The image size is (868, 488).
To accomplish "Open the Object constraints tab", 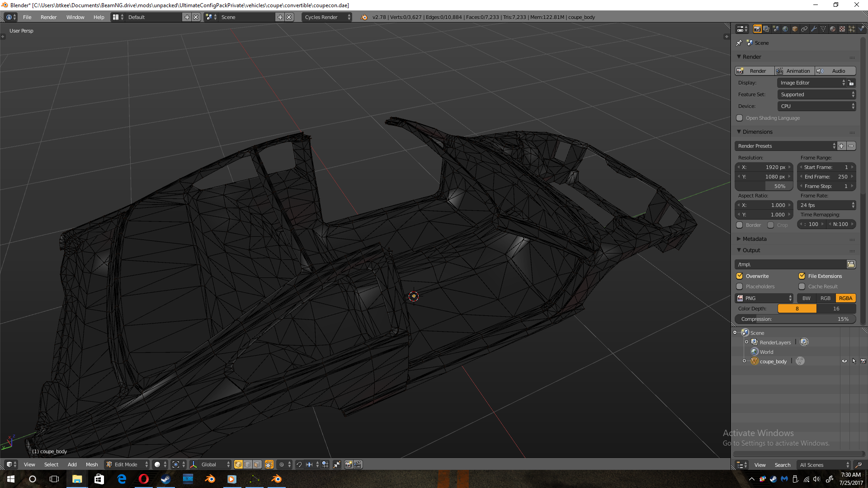I will (804, 29).
